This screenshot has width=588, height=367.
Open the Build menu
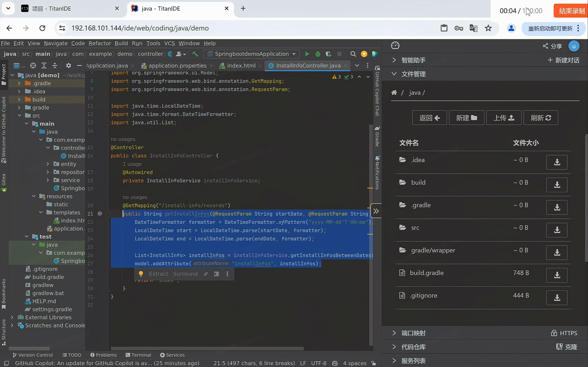coord(121,43)
